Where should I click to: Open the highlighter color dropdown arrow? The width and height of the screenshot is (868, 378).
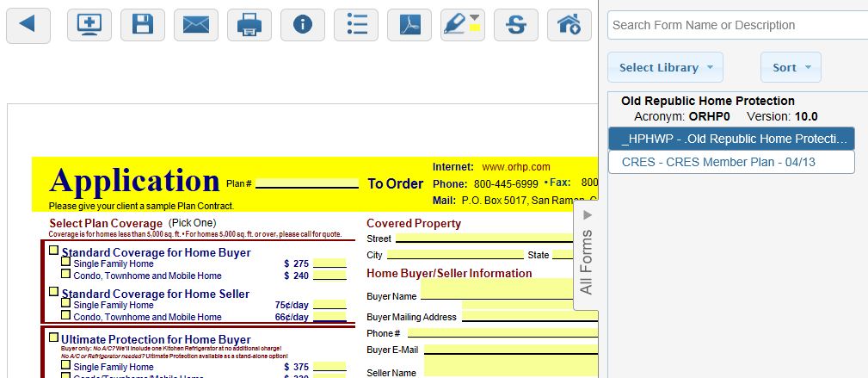click(475, 18)
